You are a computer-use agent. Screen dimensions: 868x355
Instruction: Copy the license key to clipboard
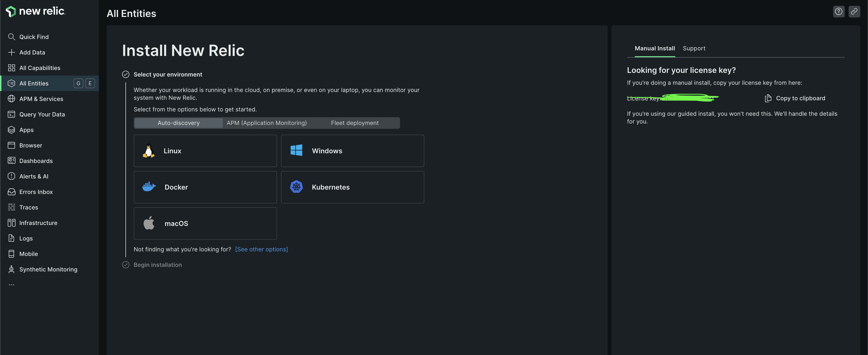795,98
